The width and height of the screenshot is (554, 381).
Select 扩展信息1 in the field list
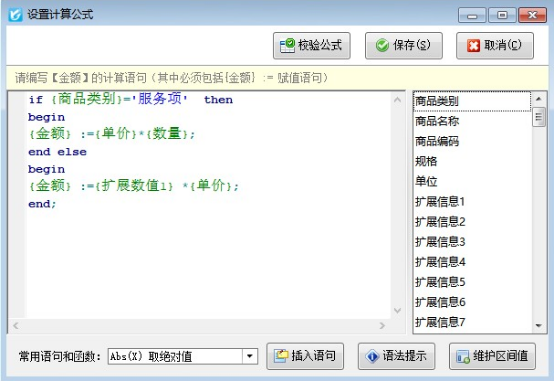point(472,202)
